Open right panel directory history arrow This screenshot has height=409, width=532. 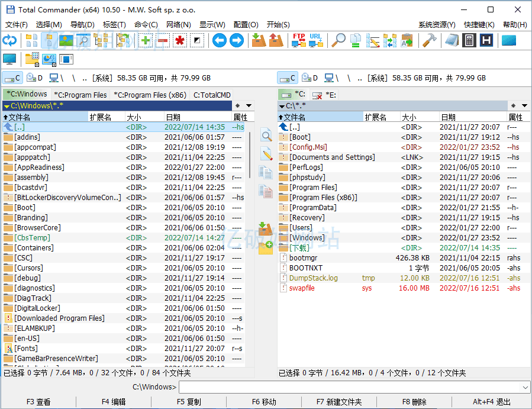524,106
